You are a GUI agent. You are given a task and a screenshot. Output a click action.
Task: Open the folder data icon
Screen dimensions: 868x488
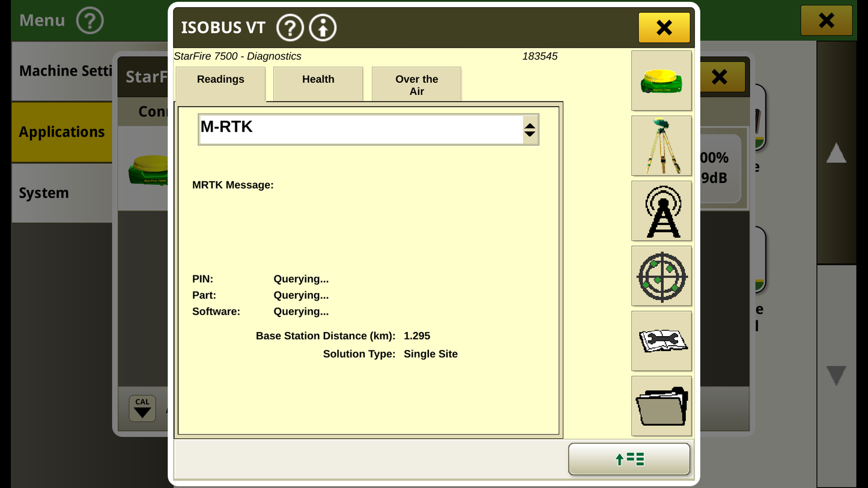coord(661,406)
